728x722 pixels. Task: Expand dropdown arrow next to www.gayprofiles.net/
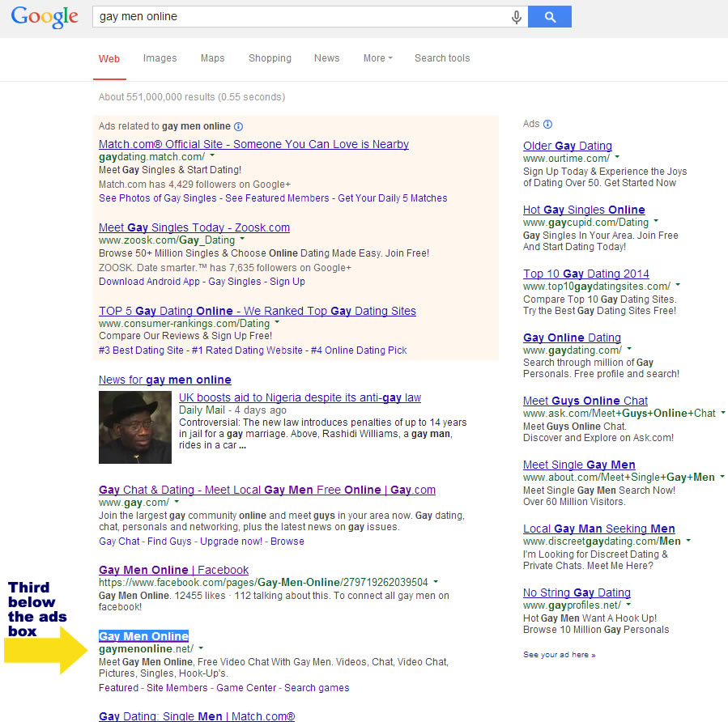628,604
